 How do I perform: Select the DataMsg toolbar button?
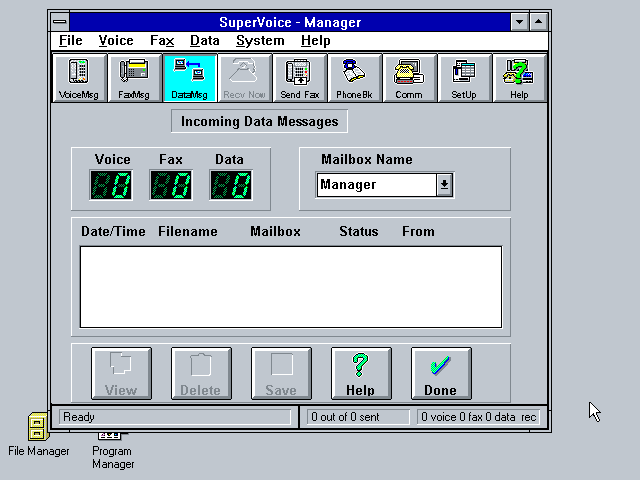189,78
